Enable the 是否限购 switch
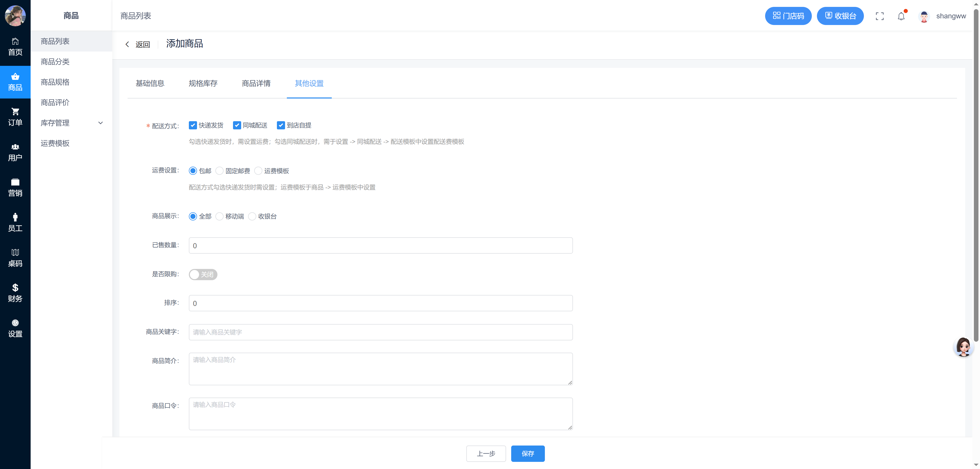The image size is (980, 469). click(203, 275)
